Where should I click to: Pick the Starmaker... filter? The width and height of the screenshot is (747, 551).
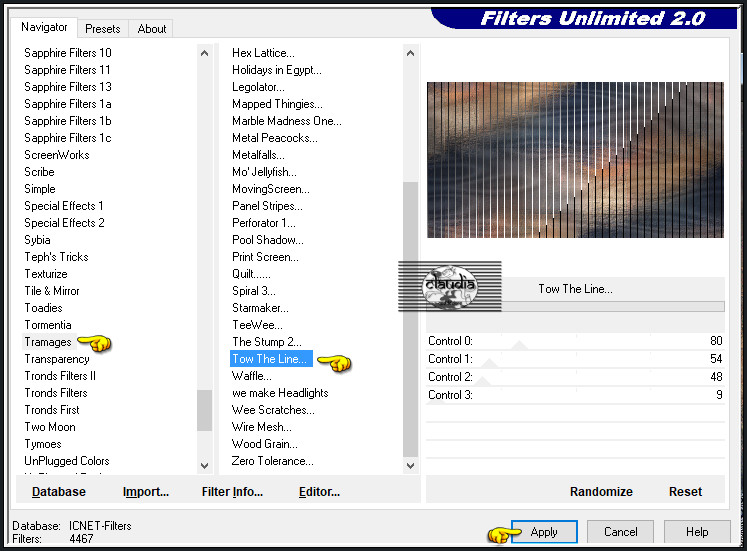pos(260,308)
